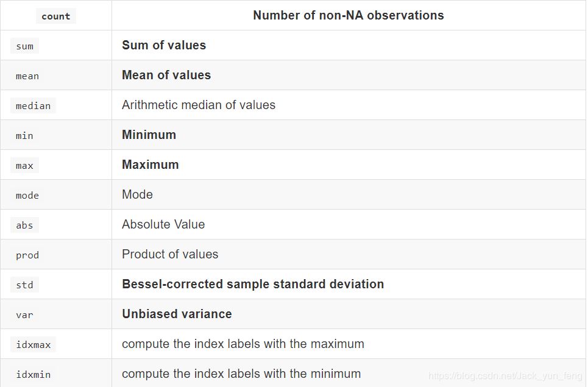Click the min code label
Image resolution: width=588 pixels, height=387 pixels.
click(24, 136)
